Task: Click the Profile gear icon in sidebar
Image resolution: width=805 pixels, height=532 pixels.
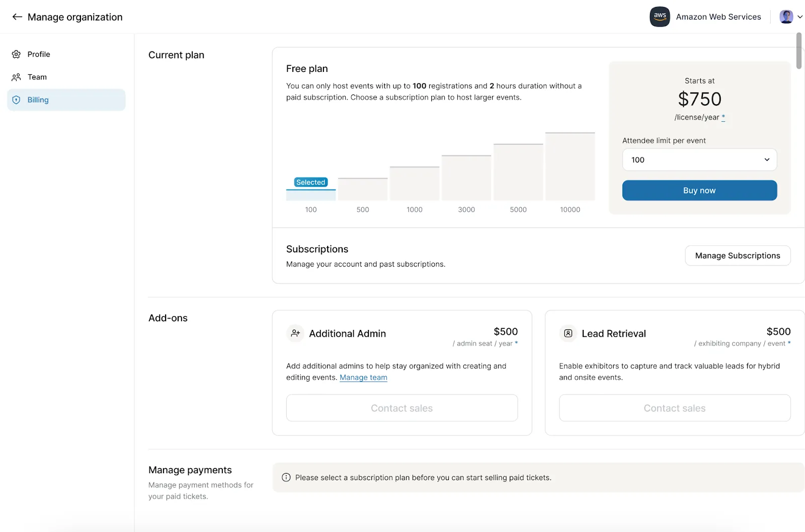Action: [x=16, y=54]
